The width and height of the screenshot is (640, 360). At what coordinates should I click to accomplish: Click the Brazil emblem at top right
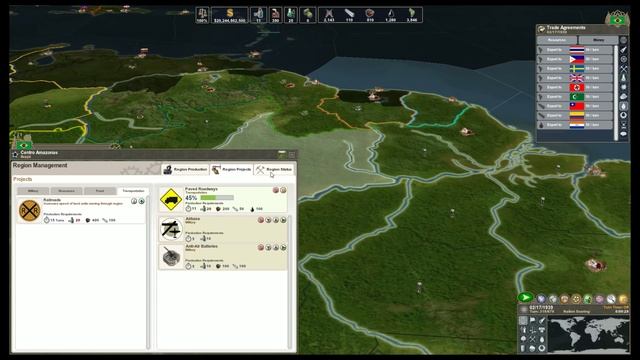point(618,19)
